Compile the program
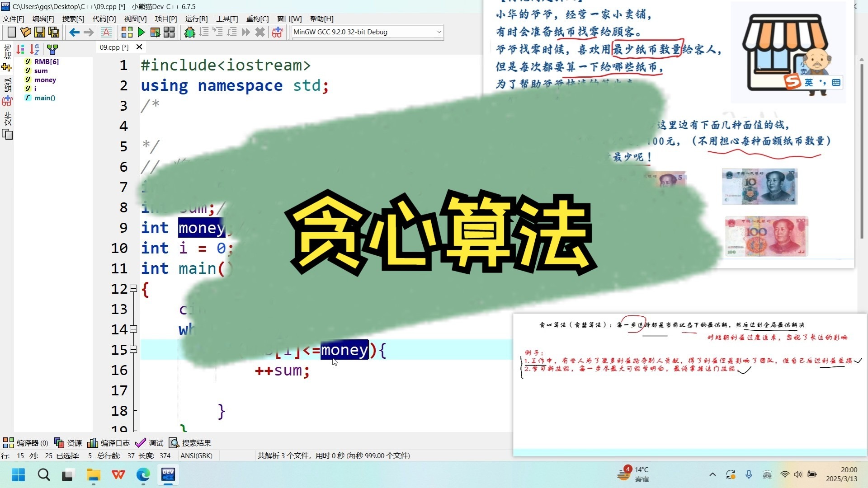Image resolution: width=868 pixels, height=488 pixels. pos(126,32)
